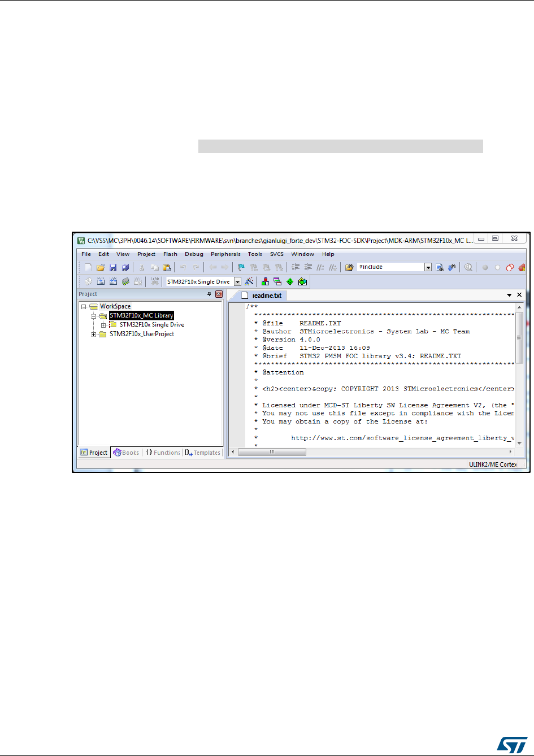Open the SVCS menu

click(277, 254)
